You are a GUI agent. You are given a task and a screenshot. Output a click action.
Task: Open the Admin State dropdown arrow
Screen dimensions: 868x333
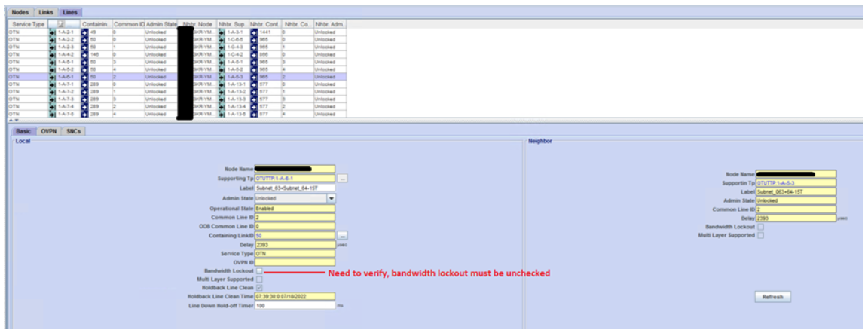(x=331, y=197)
